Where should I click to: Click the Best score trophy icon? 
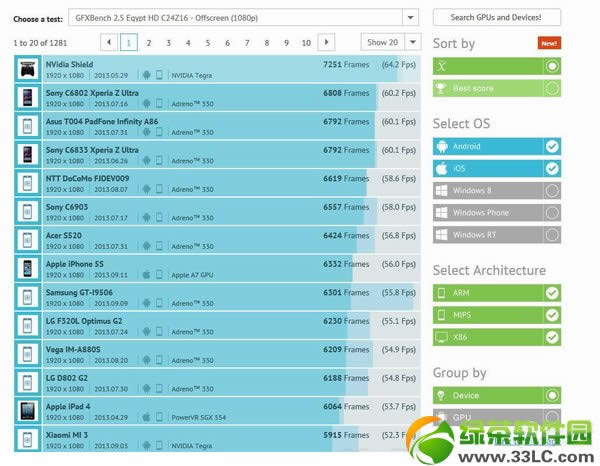click(x=441, y=88)
